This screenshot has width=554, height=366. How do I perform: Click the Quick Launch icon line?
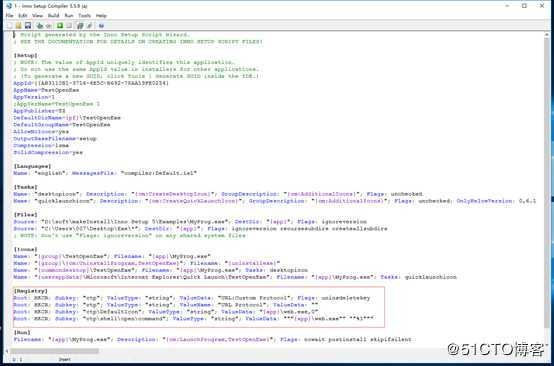click(x=235, y=277)
